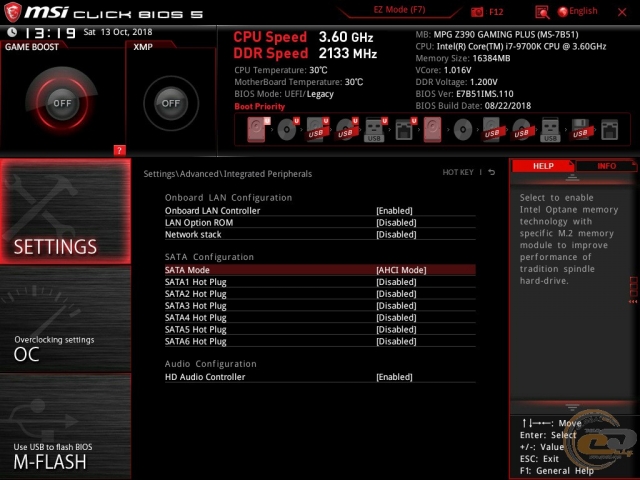Image resolution: width=640 pixels, height=480 pixels.
Task: Change the HD Audio Controller setting
Action: pyautogui.click(x=320, y=377)
